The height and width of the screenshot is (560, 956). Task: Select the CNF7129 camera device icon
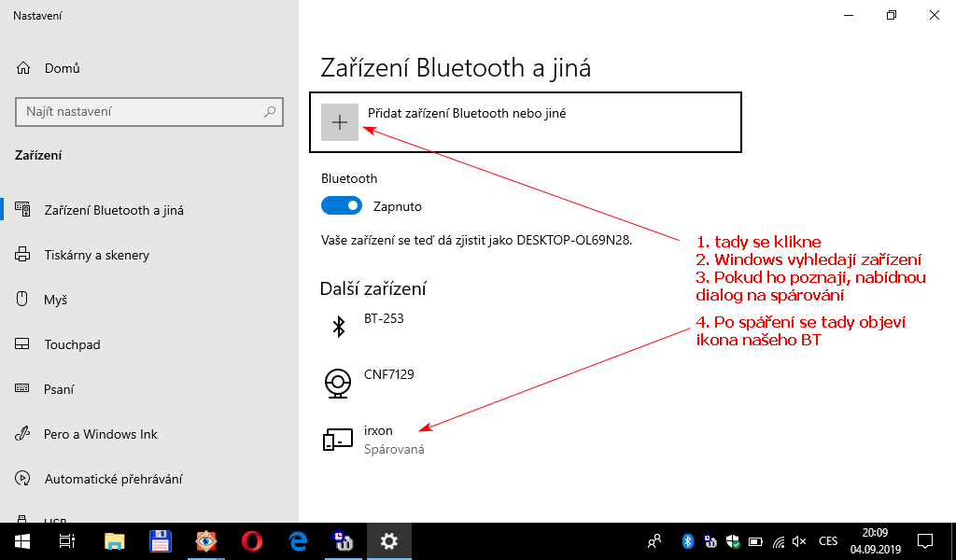(338, 383)
